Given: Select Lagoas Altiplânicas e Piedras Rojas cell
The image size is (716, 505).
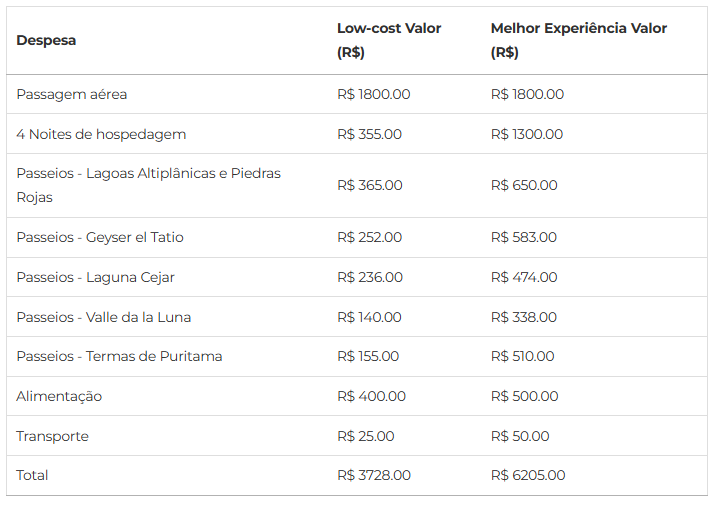Looking at the screenshot, I should click(x=148, y=185).
